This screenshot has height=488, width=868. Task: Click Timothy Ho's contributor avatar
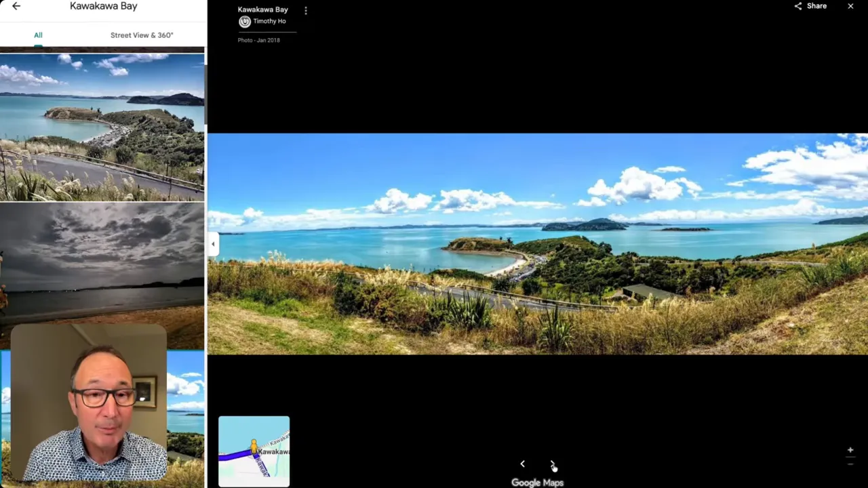pyautogui.click(x=244, y=21)
